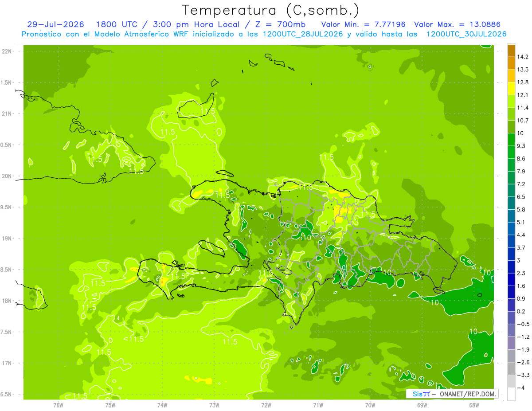Click the '14.2' legend value
The width and height of the screenshot is (532, 411).
pyautogui.click(x=523, y=57)
